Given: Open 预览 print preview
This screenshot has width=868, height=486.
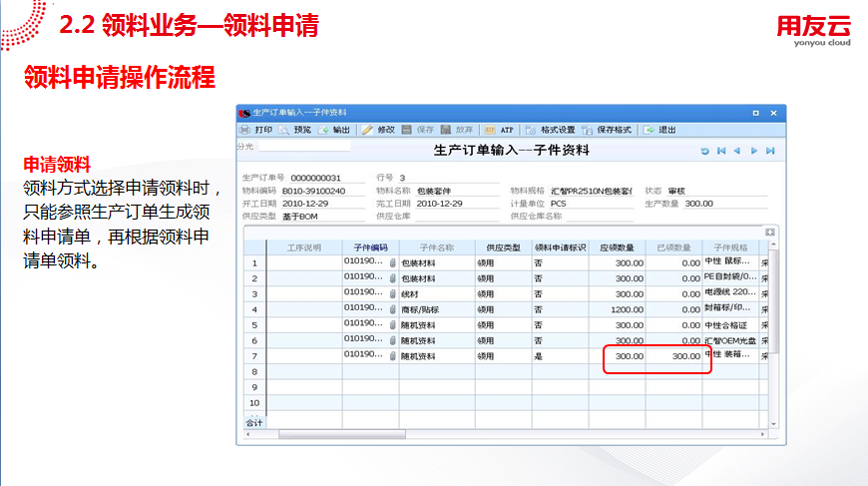Looking at the screenshot, I should [x=295, y=130].
